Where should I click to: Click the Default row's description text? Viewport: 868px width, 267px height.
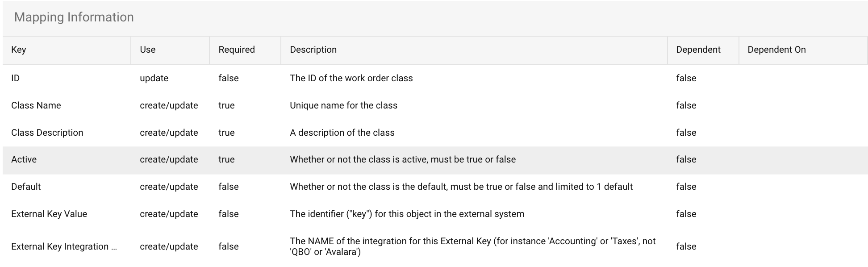coord(461,187)
